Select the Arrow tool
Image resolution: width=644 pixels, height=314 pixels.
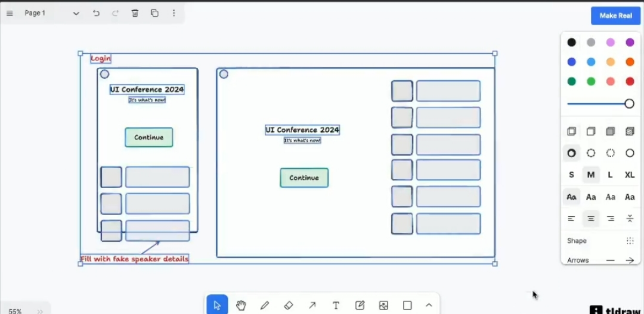coord(312,305)
